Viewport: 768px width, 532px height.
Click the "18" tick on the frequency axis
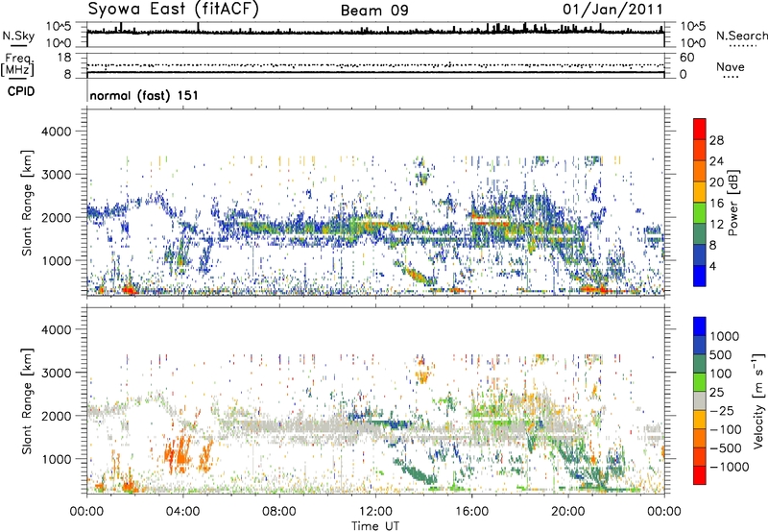point(64,58)
